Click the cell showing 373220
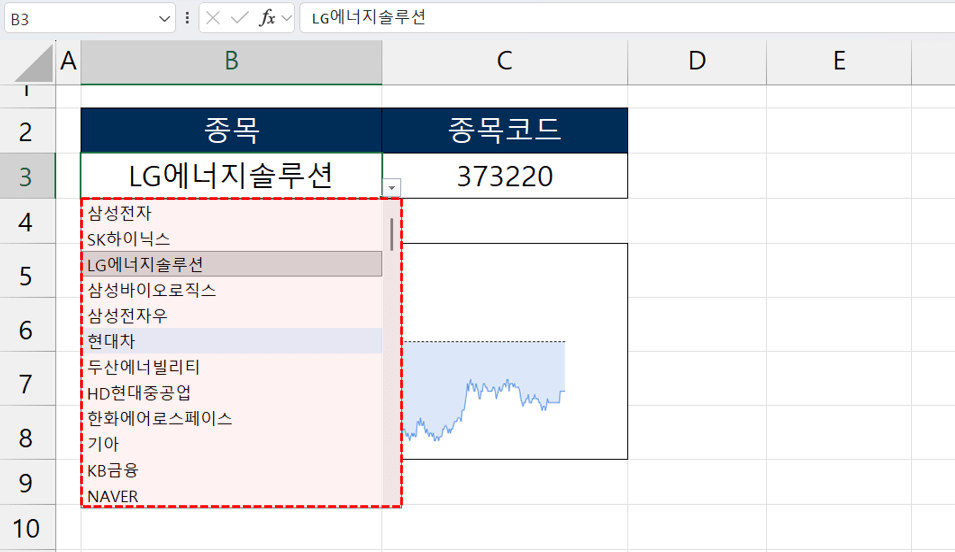Viewport: 955px width, 552px height. (504, 176)
